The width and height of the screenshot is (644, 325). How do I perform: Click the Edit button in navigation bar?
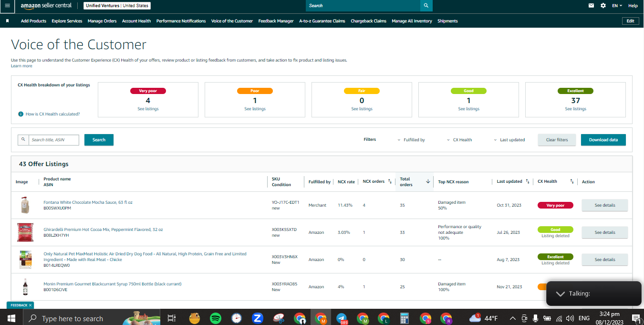click(630, 21)
